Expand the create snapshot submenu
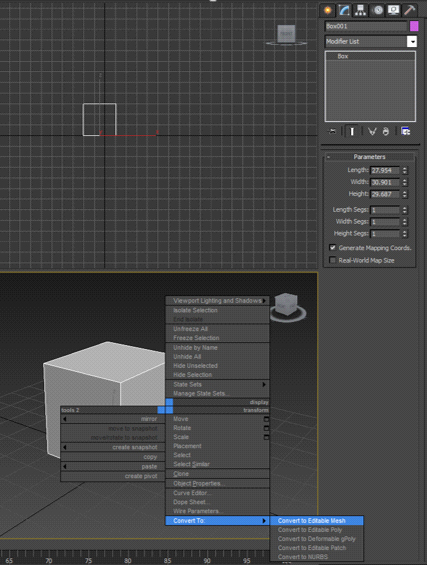427x565 pixels. pos(65,447)
